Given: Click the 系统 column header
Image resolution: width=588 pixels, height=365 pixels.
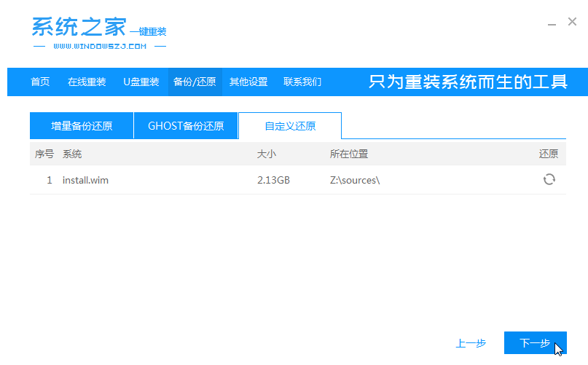Looking at the screenshot, I should 72,154.
